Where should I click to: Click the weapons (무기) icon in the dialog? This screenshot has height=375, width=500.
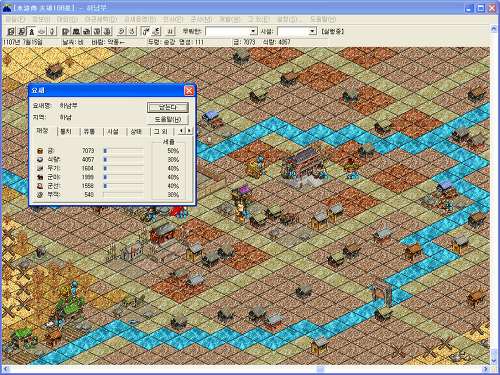(x=40, y=168)
